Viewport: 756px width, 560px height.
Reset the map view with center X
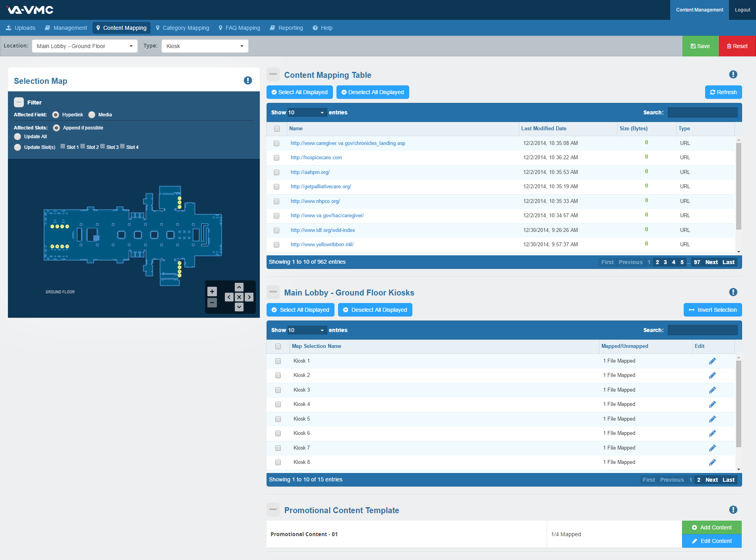click(239, 297)
